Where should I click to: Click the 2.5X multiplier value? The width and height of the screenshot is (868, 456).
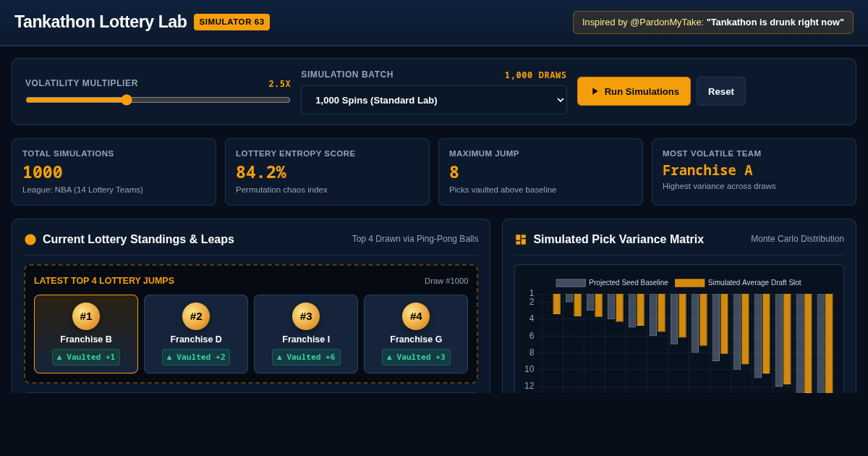[279, 84]
